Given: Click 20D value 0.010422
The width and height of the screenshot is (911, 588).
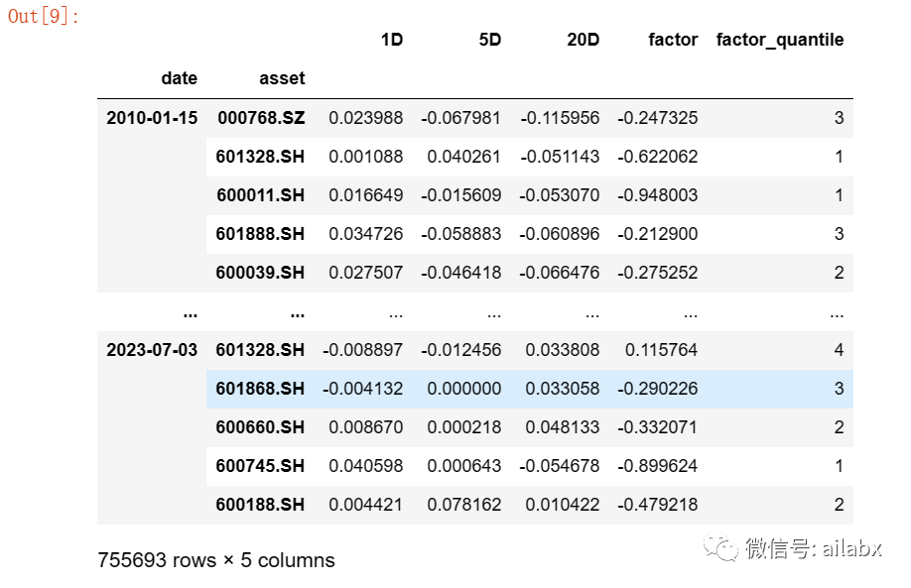Looking at the screenshot, I should click(562, 505).
